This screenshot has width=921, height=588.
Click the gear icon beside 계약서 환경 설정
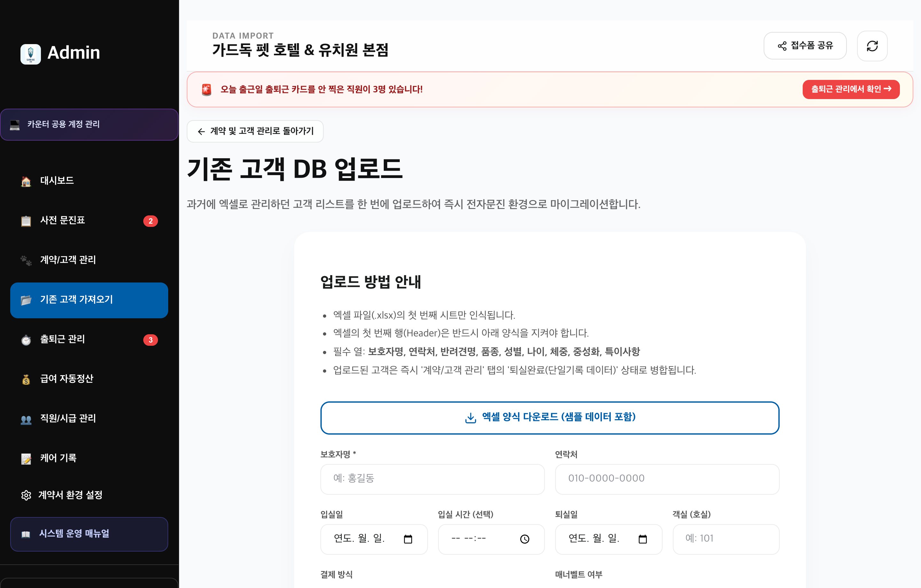coord(26,495)
